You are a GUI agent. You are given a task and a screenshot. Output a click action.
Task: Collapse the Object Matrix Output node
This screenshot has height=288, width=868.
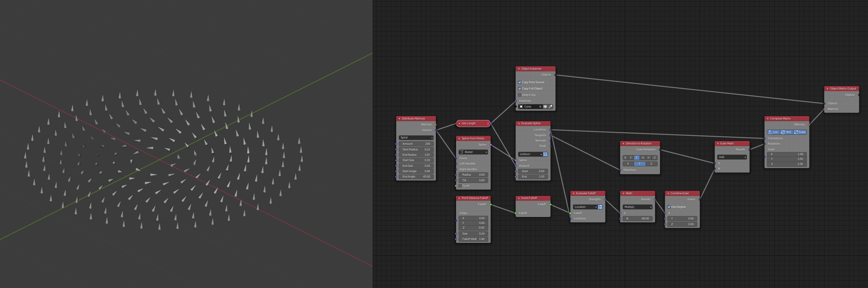[827, 89]
